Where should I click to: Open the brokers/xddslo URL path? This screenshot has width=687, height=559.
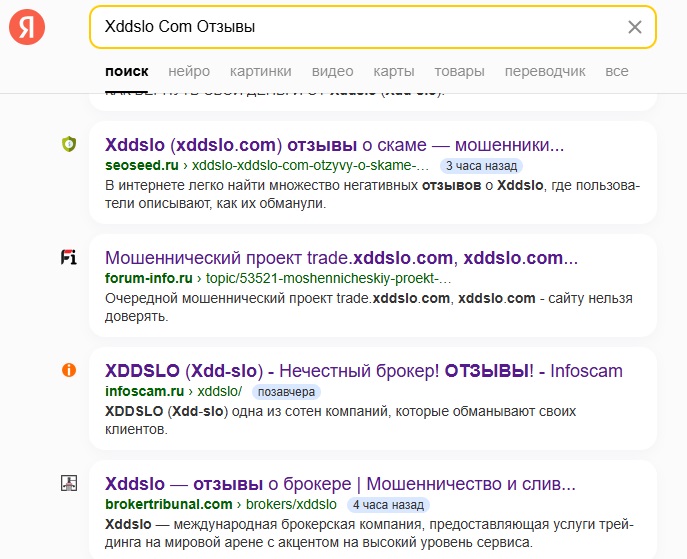pos(291,505)
